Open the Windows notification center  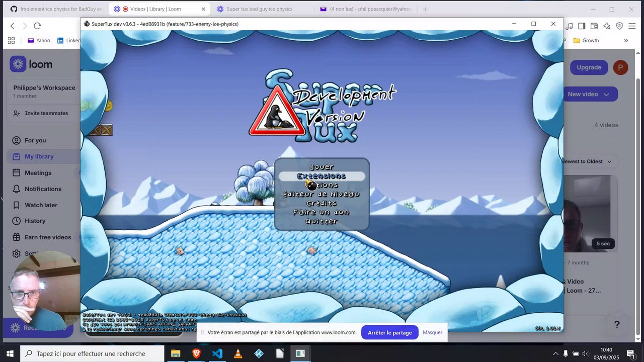(x=630, y=353)
